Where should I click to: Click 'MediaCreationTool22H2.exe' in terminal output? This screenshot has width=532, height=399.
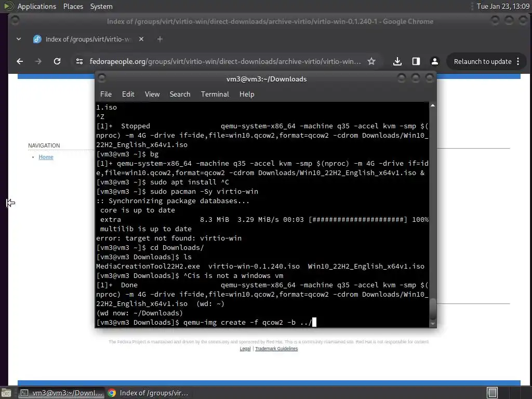[x=148, y=267]
